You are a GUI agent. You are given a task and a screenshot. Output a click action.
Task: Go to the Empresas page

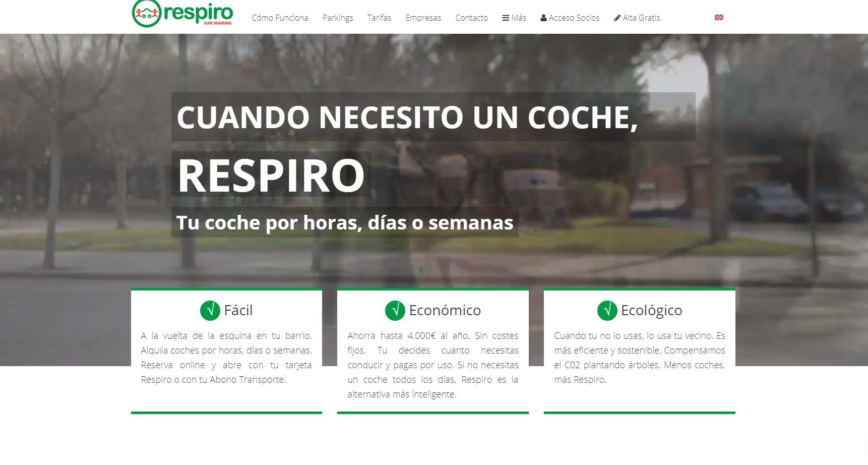[423, 18]
